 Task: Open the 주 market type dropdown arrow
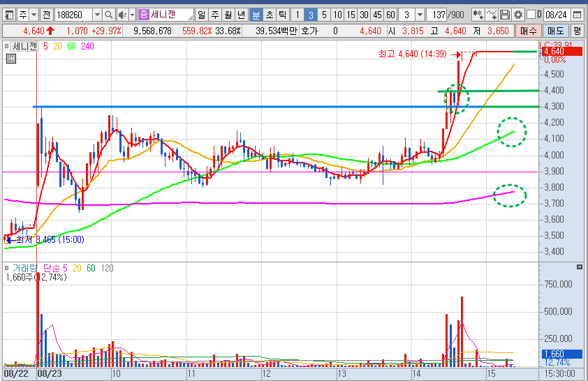[x=34, y=15]
